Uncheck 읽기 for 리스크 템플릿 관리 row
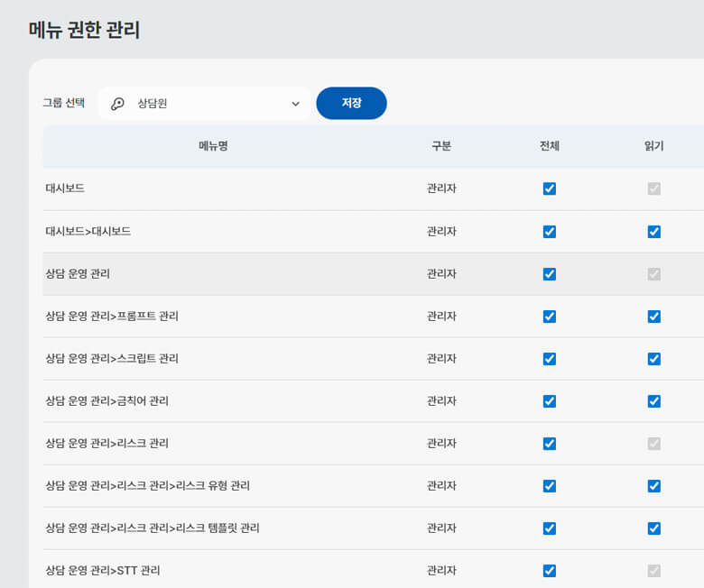The height and width of the screenshot is (588, 704). [654, 528]
